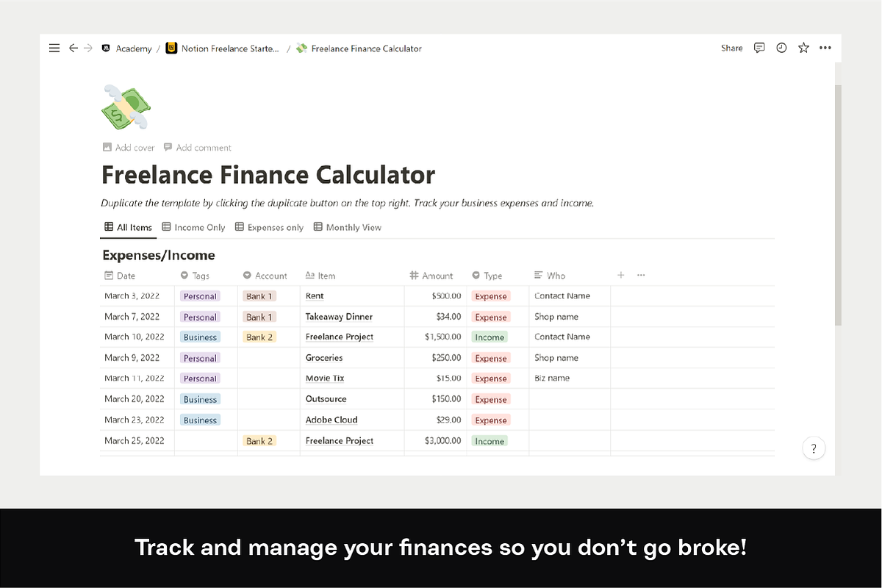Click the back navigation arrow

point(73,49)
